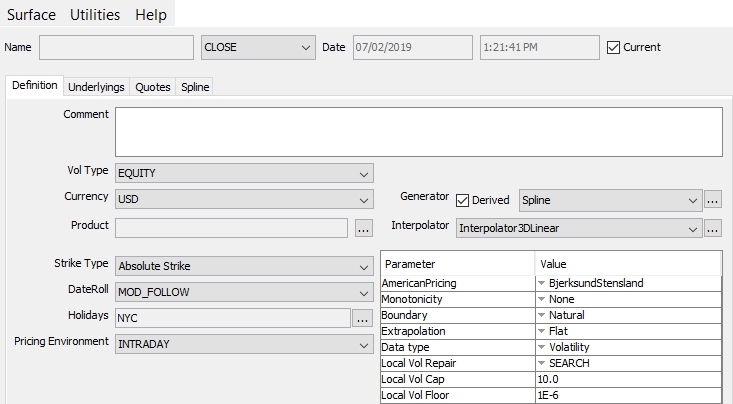This screenshot has height=404, width=733.
Task: Open the CLOSE dropdown
Action: [258, 47]
